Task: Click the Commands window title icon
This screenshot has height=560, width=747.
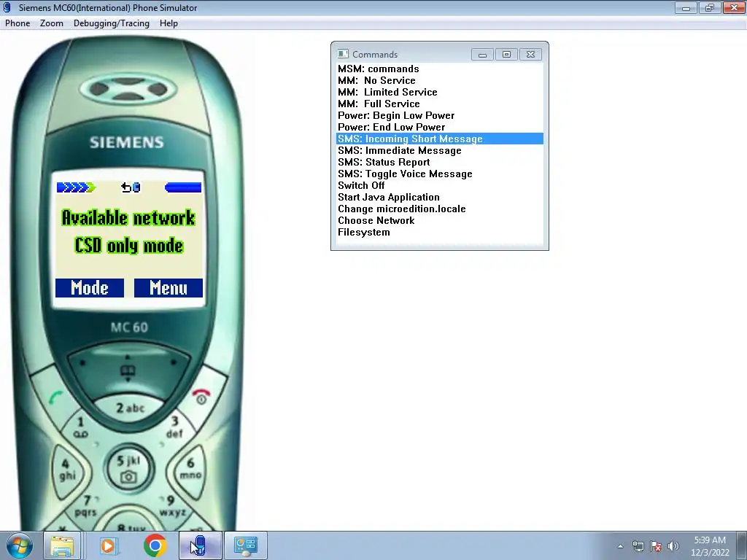Action: pos(343,54)
